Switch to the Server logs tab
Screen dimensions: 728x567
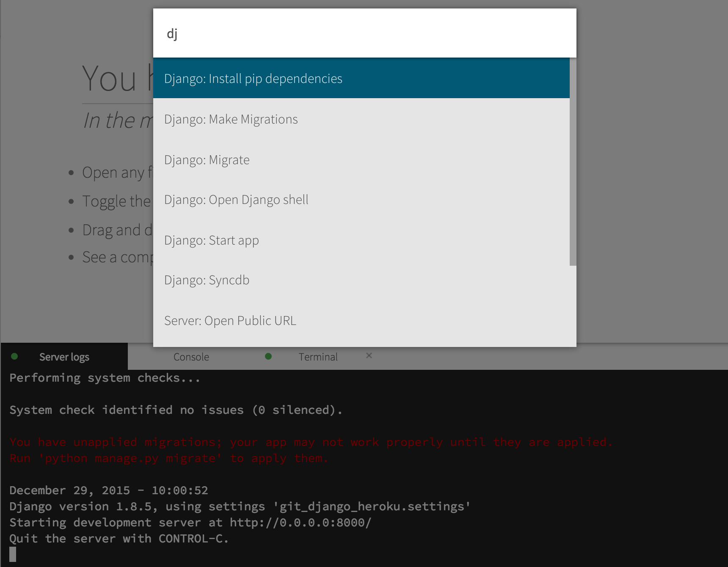pos(64,357)
